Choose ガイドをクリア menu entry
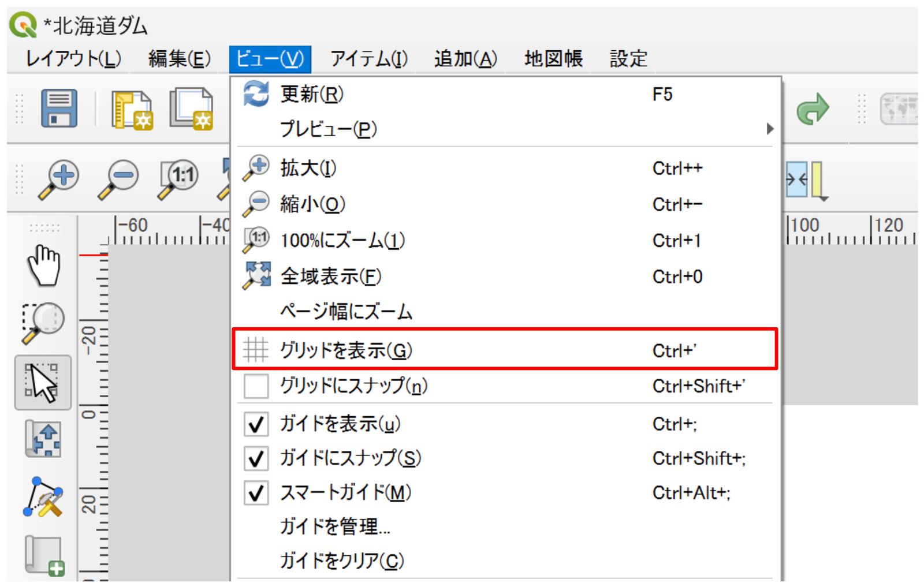The height and width of the screenshot is (583, 924). (505, 560)
